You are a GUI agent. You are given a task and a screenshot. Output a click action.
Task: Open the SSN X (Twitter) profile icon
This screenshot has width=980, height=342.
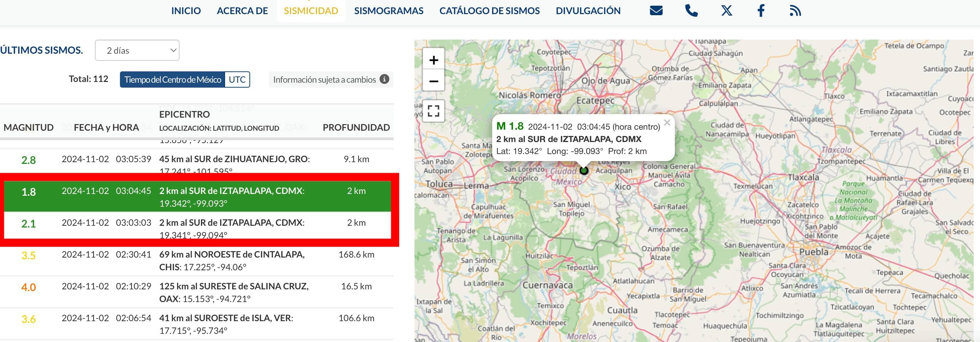[726, 11]
